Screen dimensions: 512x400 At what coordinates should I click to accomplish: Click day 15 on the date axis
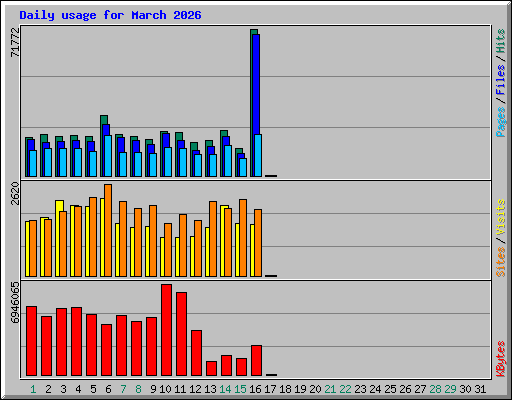[x=240, y=389]
